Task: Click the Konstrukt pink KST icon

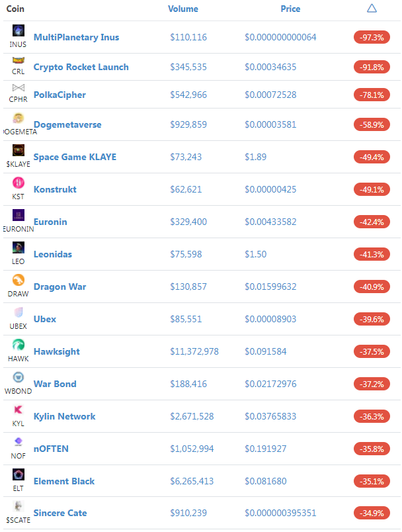Action: tap(19, 183)
